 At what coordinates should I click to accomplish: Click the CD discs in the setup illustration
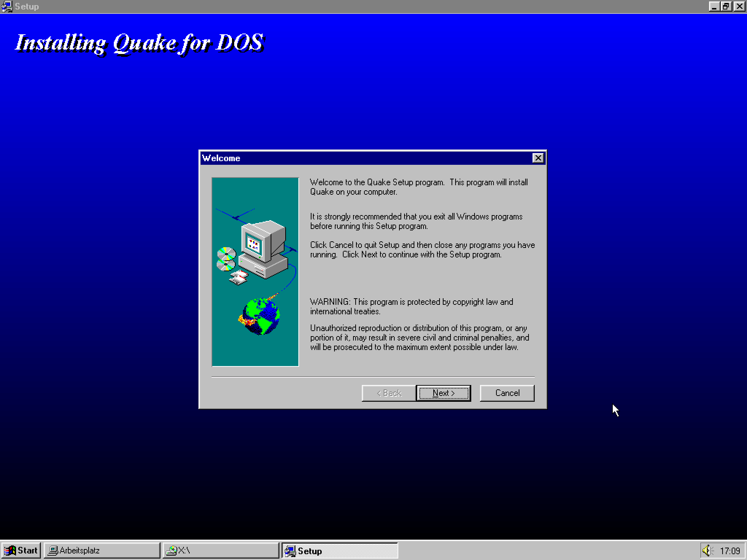[226, 259]
